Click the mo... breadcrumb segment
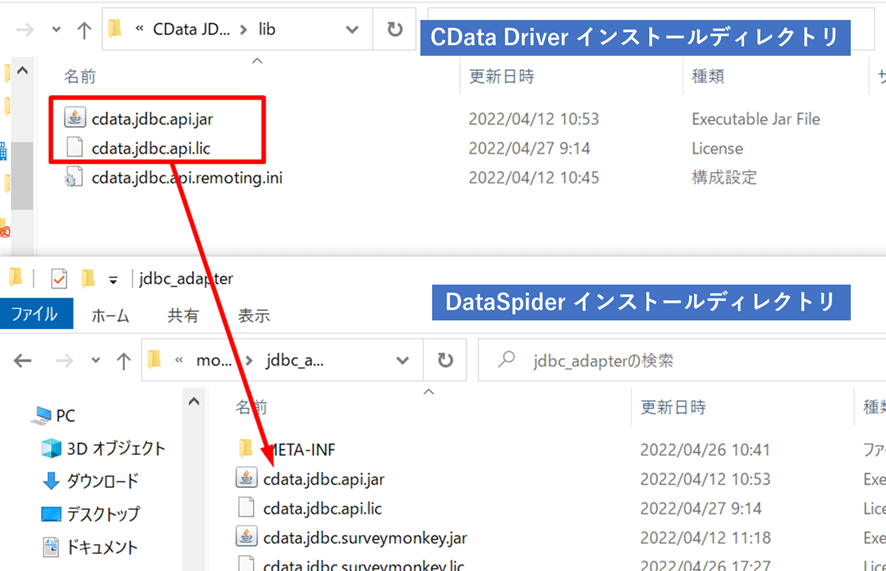Screen dimensions: 886x571 pos(214,360)
